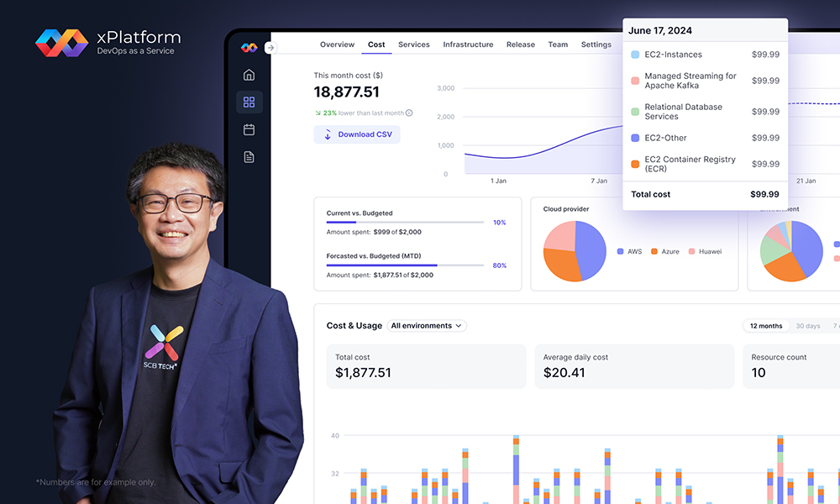Expand the All environments dropdown
This screenshot has height=504, width=840.
click(x=428, y=326)
